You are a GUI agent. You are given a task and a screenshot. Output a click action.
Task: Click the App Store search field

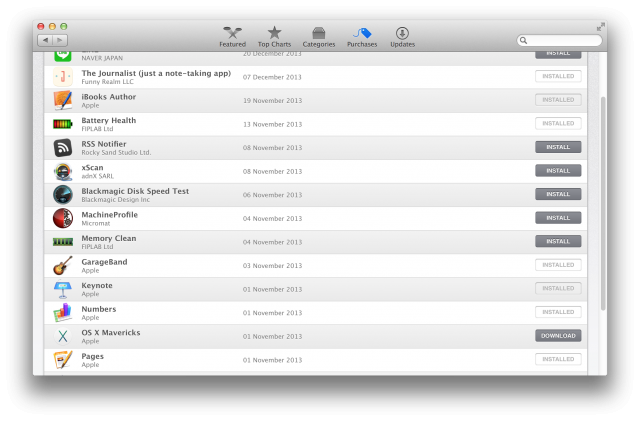559,40
